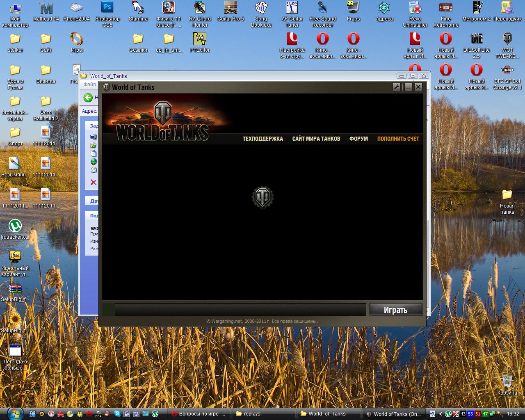The width and height of the screenshot is (525, 420).
Task: Select the Fine Metronome desktop icon
Action: pos(446,15)
